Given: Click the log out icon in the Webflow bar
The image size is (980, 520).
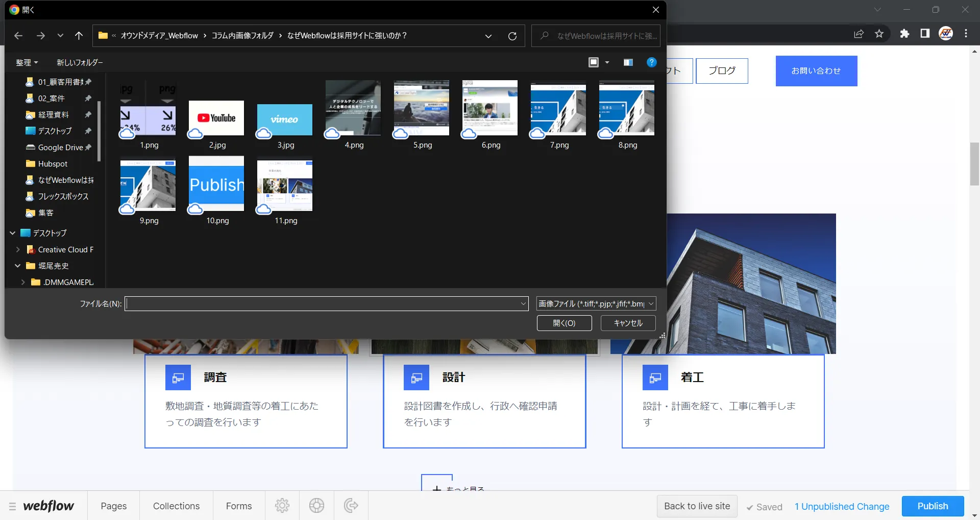Looking at the screenshot, I should coord(351,506).
